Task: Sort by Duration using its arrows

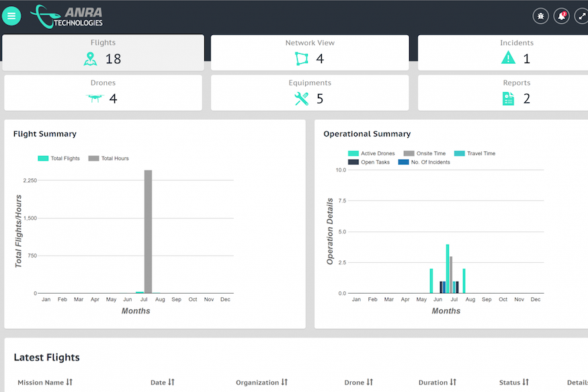Action: click(453, 383)
